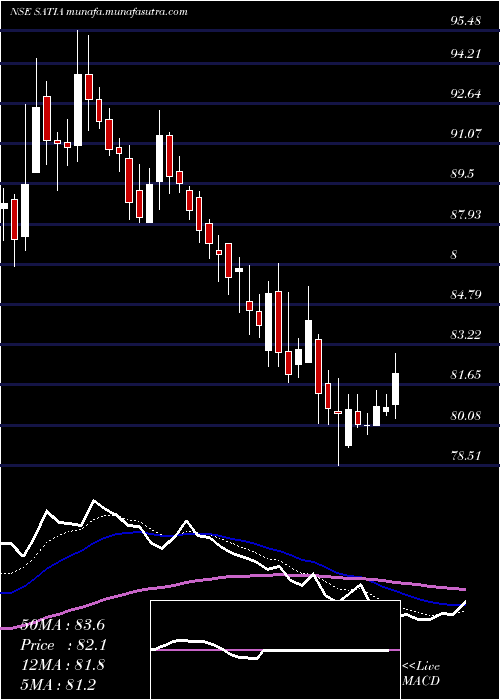Open the MACD inset chart box
The height and width of the screenshot is (700, 500).
coord(275,650)
